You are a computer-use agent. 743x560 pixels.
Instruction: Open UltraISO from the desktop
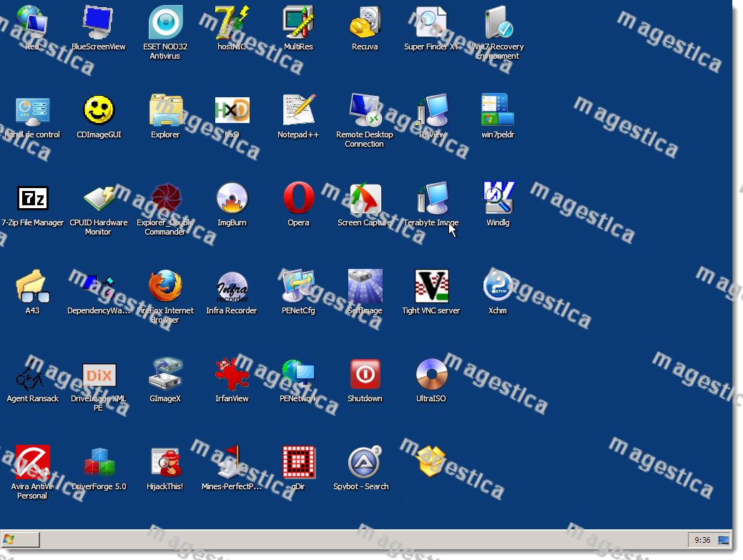pyautogui.click(x=432, y=374)
